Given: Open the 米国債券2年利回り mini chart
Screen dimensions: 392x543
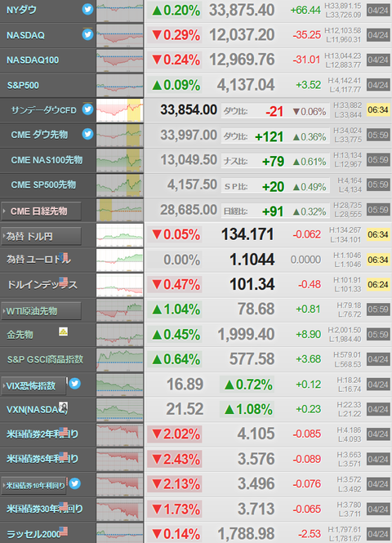Looking at the screenshot, I should pyautogui.click(x=119, y=434).
